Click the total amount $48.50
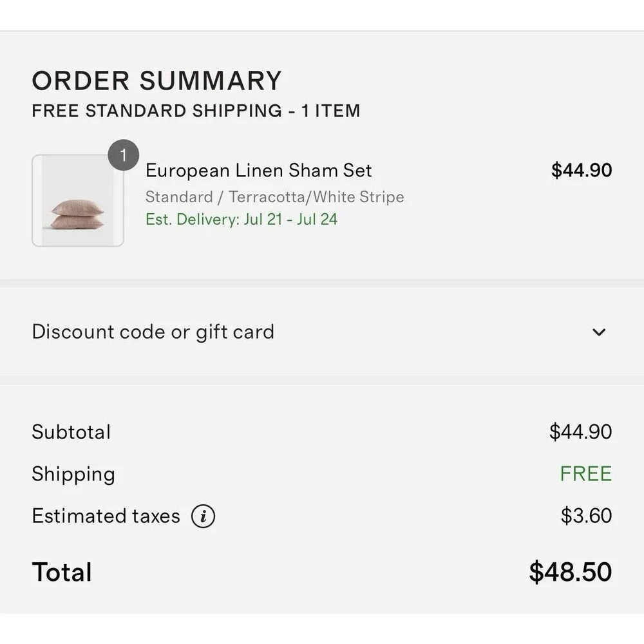 click(570, 572)
